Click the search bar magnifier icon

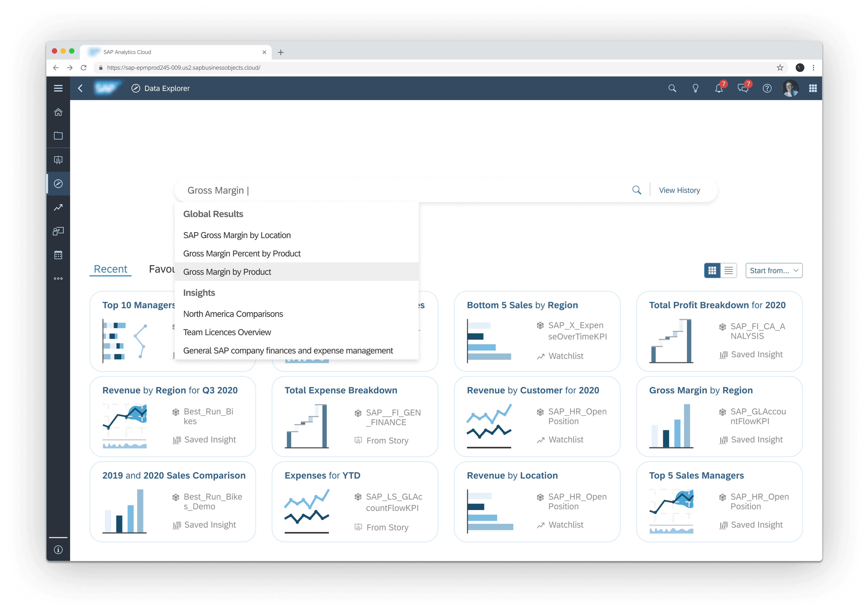point(637,190)
